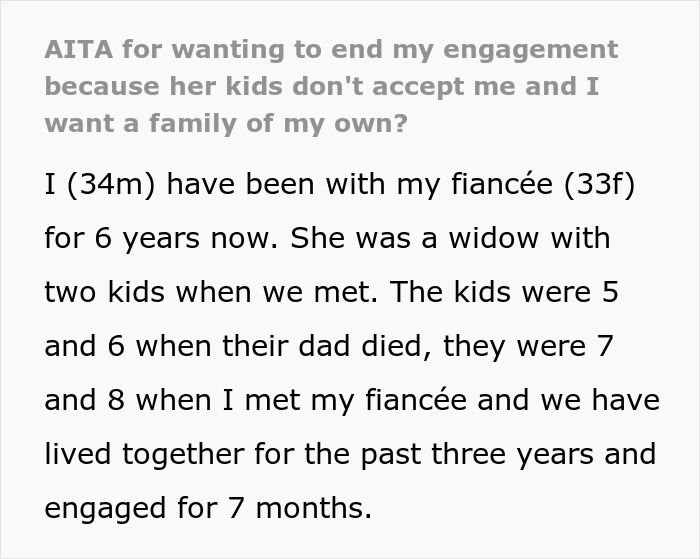Click 'engaged for 7 months.' at the end
700x559 pixels.
[x=208, y=508]
